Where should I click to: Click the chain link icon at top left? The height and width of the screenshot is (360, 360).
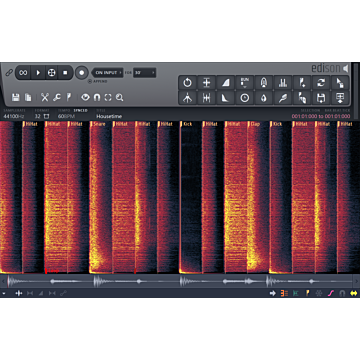[x=9, y=72]
